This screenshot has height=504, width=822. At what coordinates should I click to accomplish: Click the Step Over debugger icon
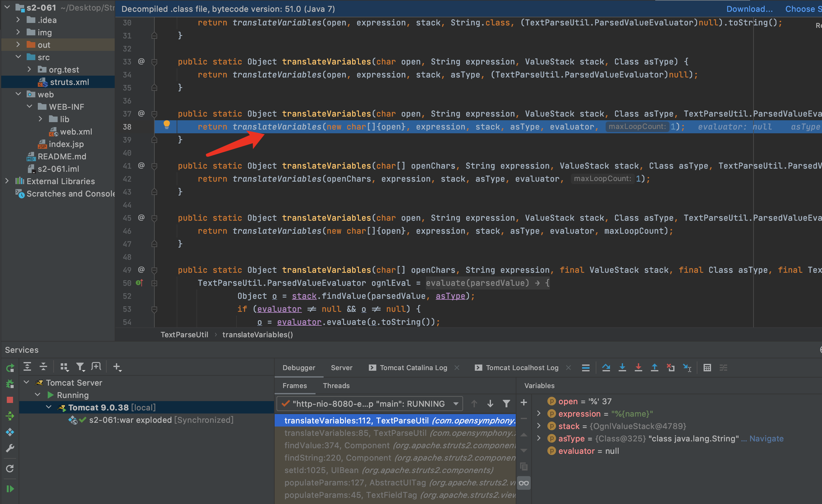tap(606, 368)
